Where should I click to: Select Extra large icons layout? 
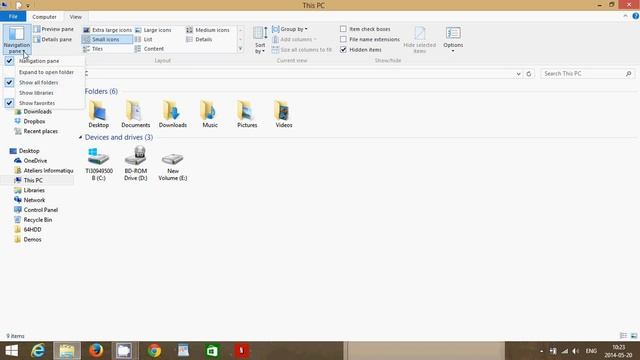click(107, 30)
